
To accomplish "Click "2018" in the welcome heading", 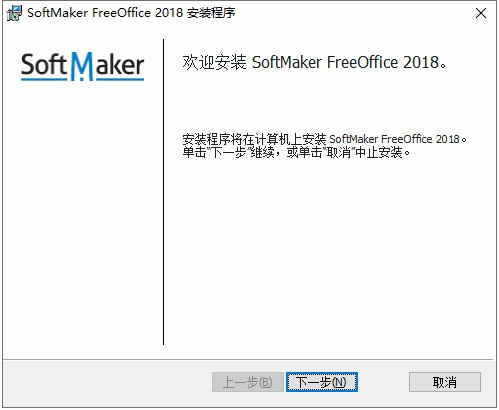I will coord(421,62).
